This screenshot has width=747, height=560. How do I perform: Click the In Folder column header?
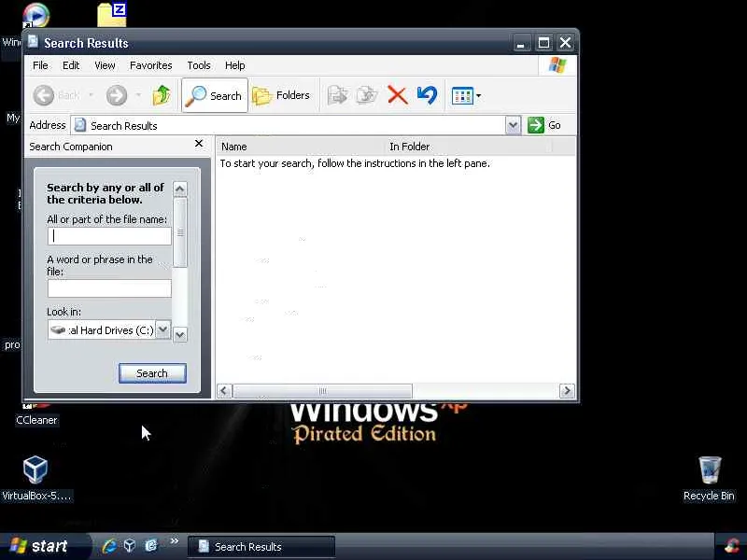469,147
